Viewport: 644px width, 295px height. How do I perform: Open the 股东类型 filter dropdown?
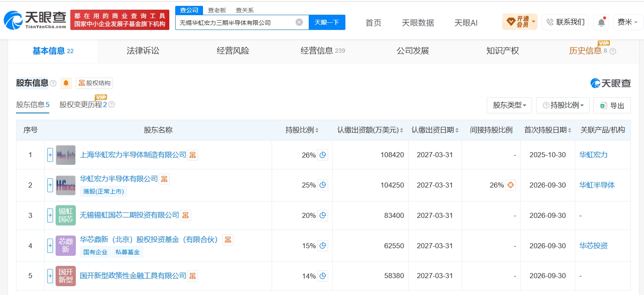tap(509, 105)
